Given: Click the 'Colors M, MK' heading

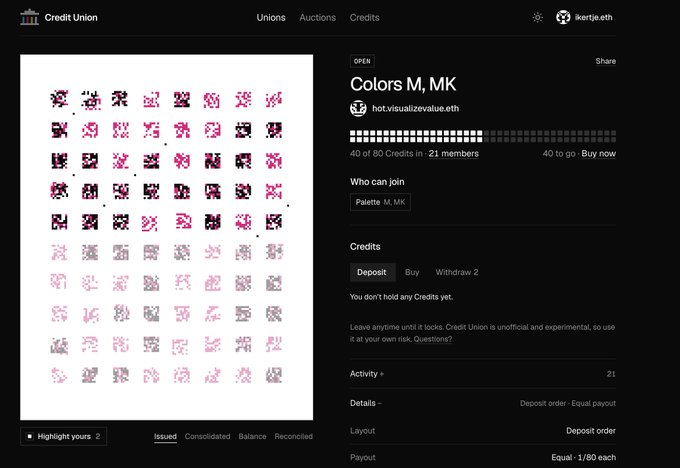Looking at the screenshot, I should (403, 84).
